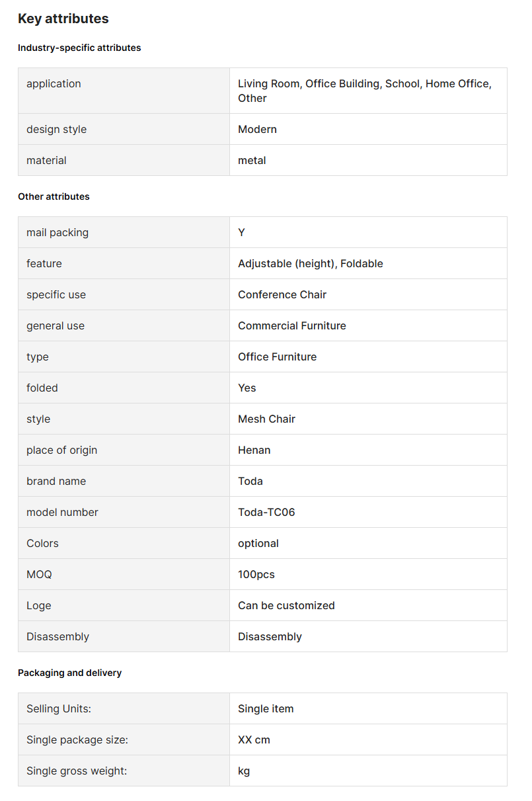
Task: Click the Office Furniture type value
Action: click(277, 357)
